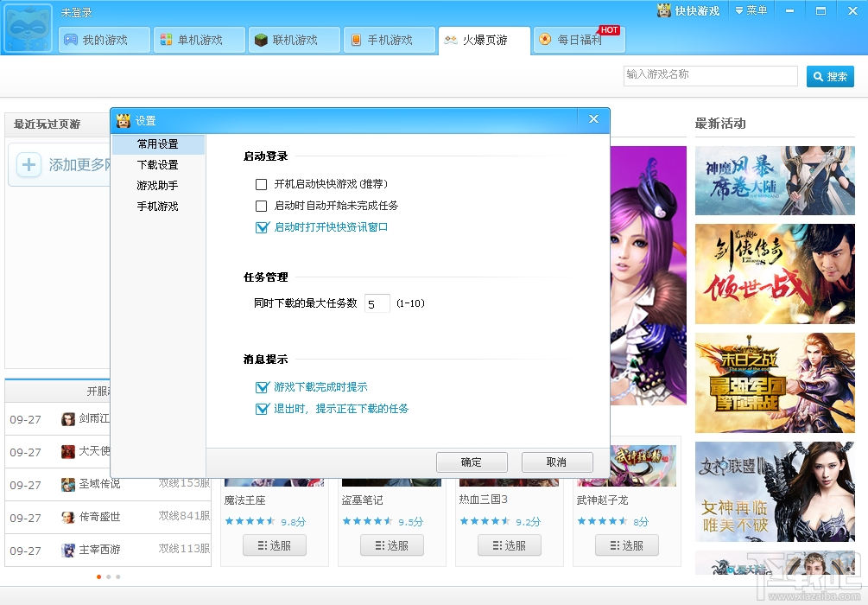Open the 菜单 dropdown menu
Screen dimensions: 868x605
[x=751, y=10]
